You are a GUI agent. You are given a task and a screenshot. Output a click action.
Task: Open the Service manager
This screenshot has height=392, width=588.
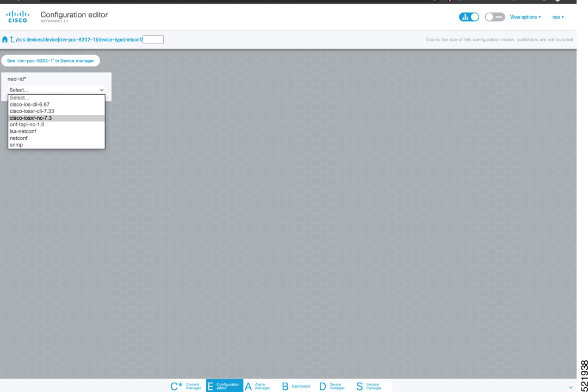pos(369,386)
